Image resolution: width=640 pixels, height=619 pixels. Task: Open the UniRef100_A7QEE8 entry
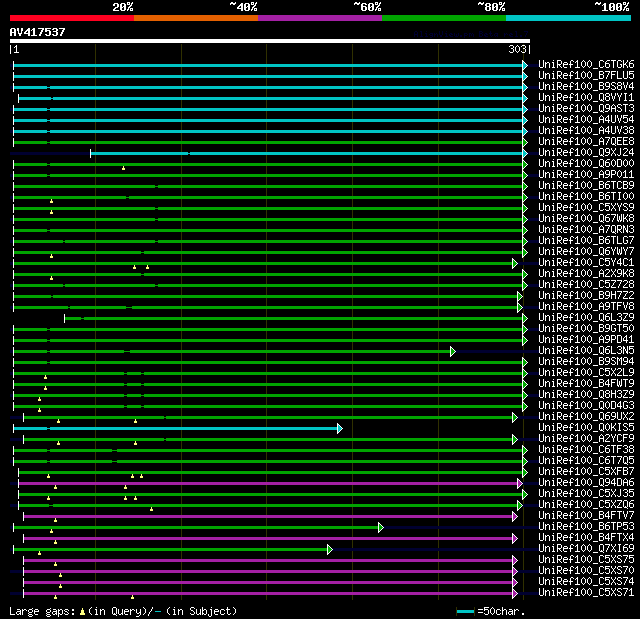tap(586, 142)
